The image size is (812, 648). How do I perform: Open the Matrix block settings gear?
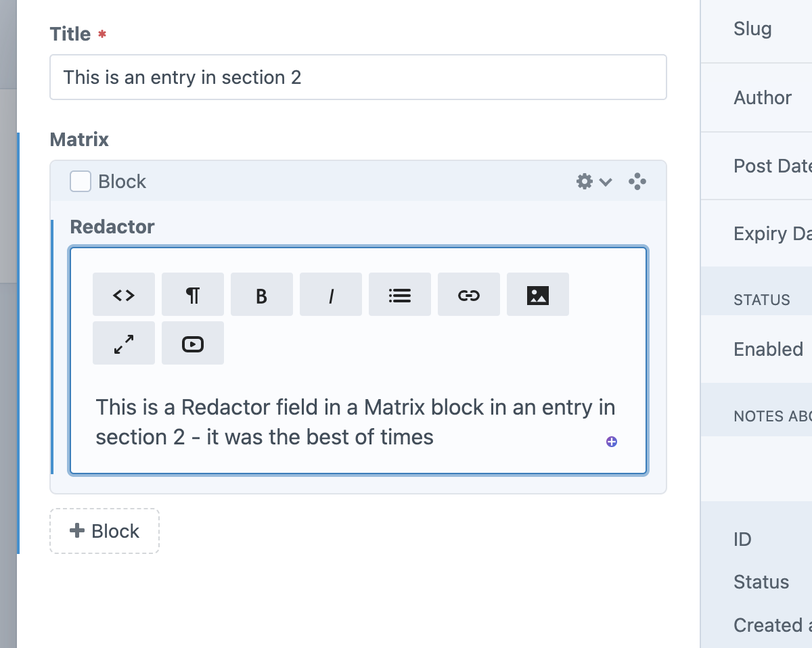[583, 181]
